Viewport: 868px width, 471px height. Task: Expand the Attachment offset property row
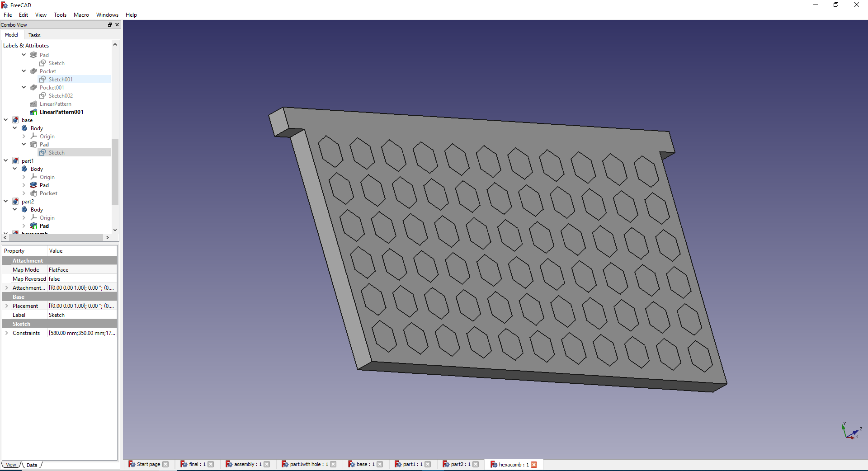(7, 288)
